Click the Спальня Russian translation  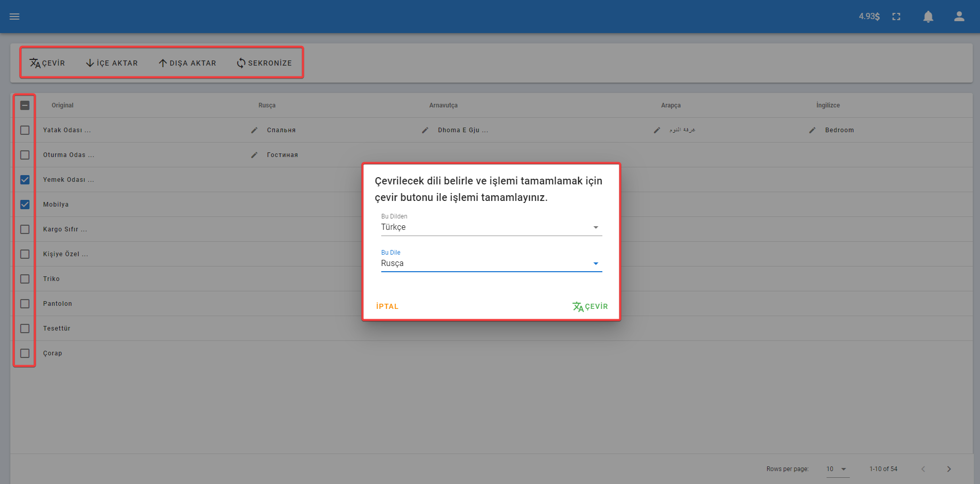[x=282, y=130]
